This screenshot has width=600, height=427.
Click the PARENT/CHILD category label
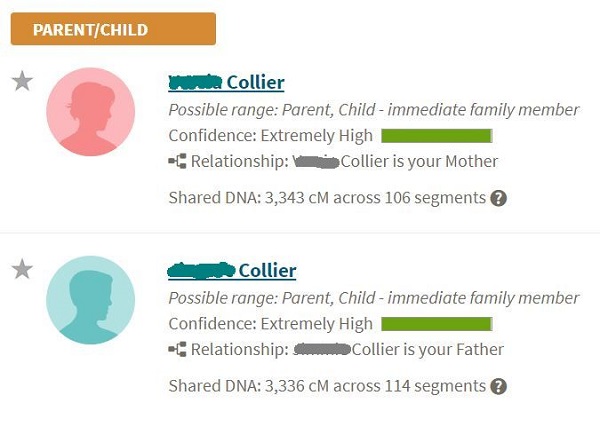coord(113,29)
